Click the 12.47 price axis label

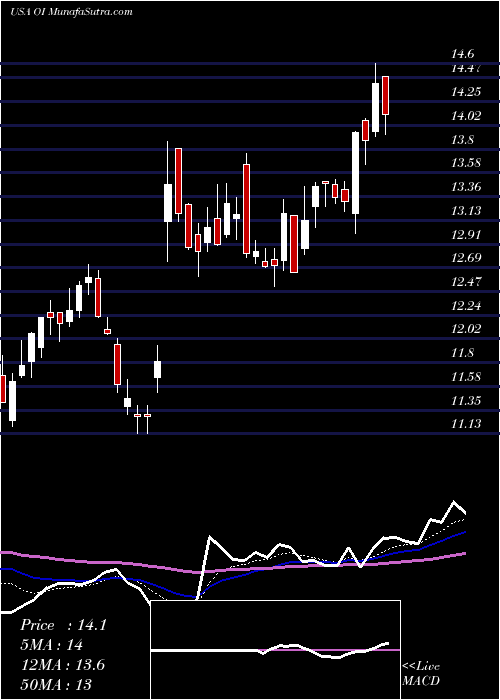(x=466, y=282)
